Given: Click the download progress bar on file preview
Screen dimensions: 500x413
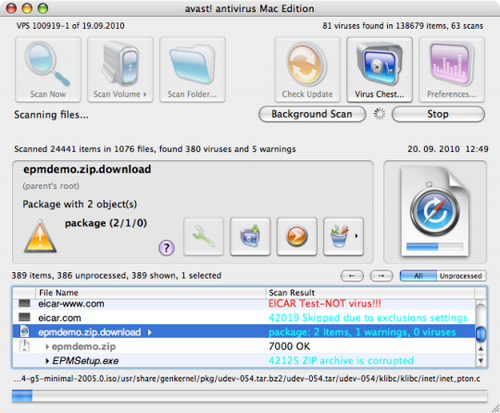Looking at the screenshot, I should pos(435,247).
